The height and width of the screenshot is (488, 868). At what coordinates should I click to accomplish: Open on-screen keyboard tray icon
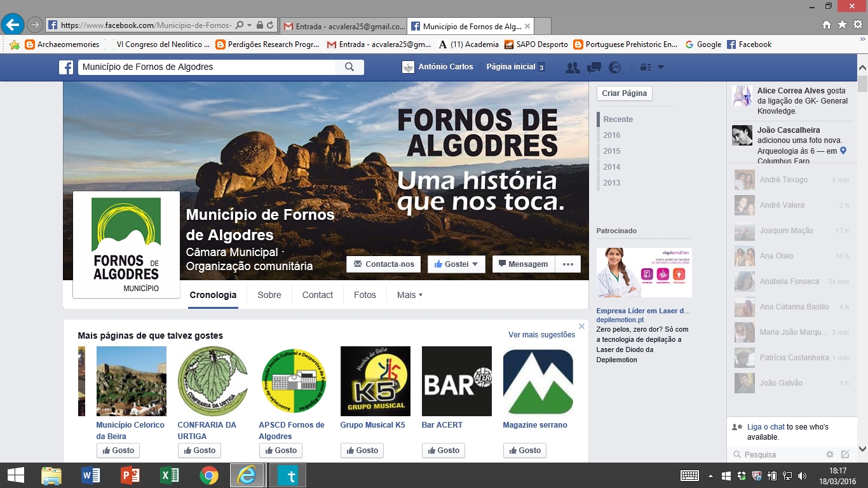point(689,475)
